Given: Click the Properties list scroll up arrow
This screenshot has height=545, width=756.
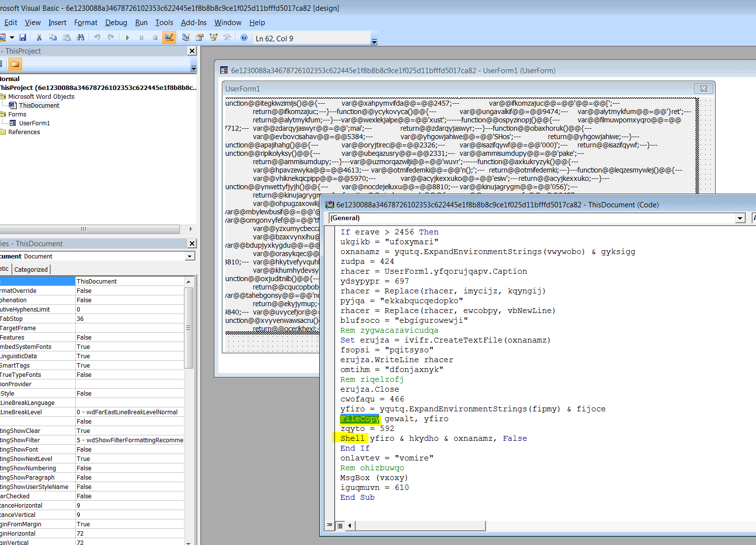Looking at the screenshot, I should click(x=188, y=281).
